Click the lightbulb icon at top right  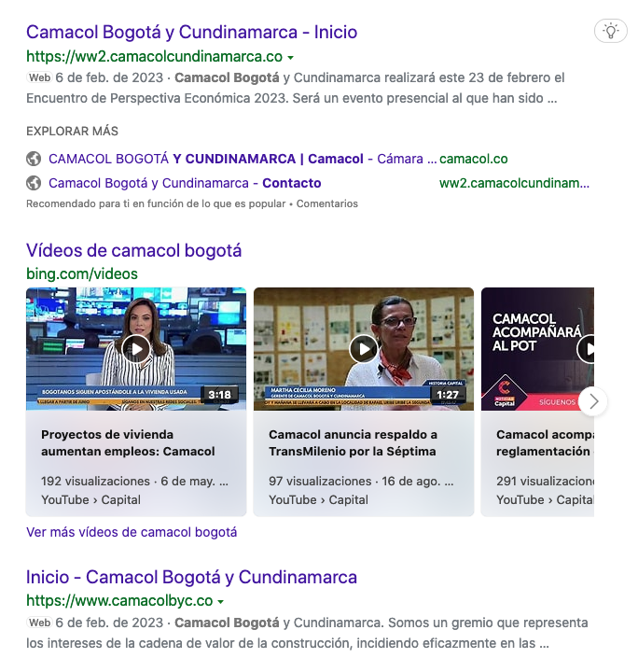coord(611,31)
